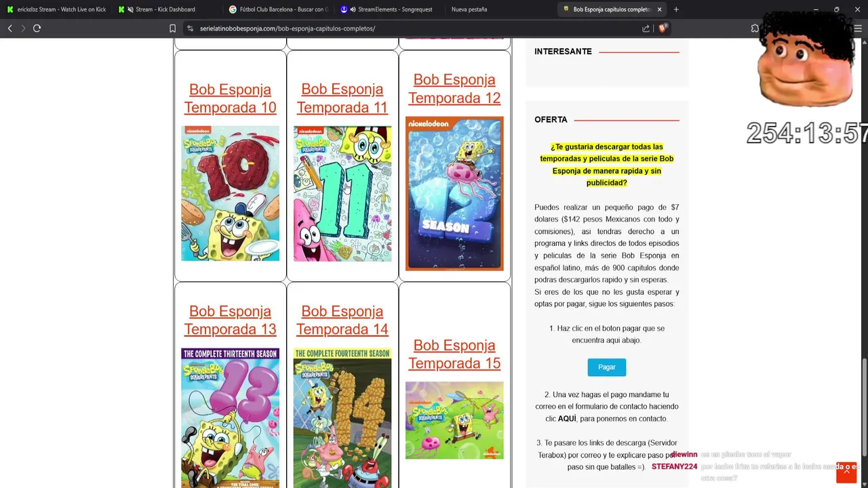The image size is (868, 488).
Task: Click the Season 11 cover image
Action: [342, 193]
